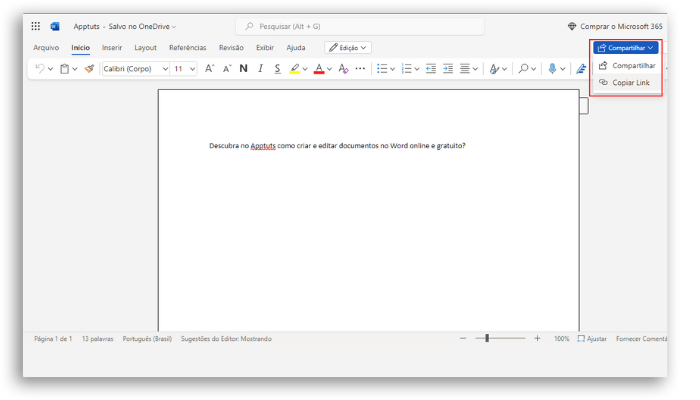Apply red font color
The width and height of the screenshot is (700, 400).
319,69
